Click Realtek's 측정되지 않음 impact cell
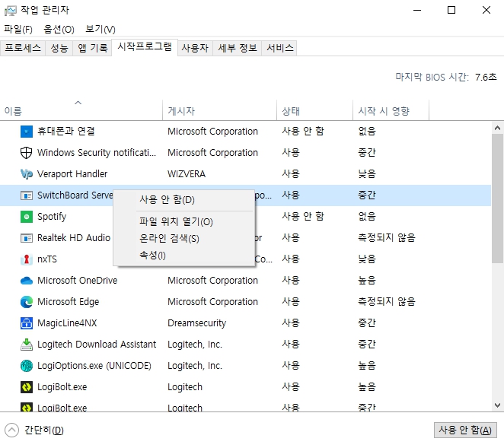Viewport: 504px width, 448px height. pos(387,238)
